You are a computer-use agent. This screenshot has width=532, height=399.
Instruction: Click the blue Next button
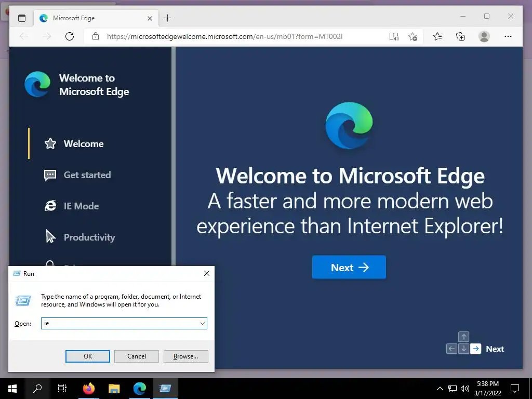[349, 267]
